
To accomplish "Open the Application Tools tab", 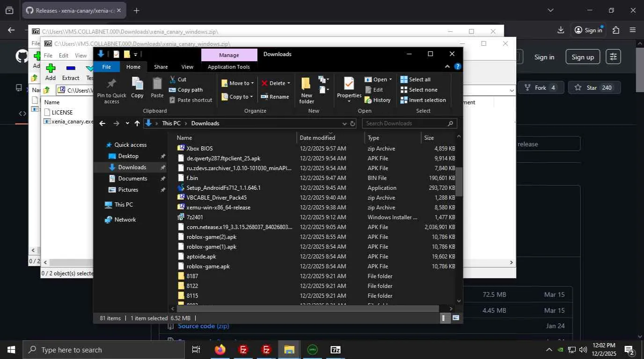I will tap(229, 67).
